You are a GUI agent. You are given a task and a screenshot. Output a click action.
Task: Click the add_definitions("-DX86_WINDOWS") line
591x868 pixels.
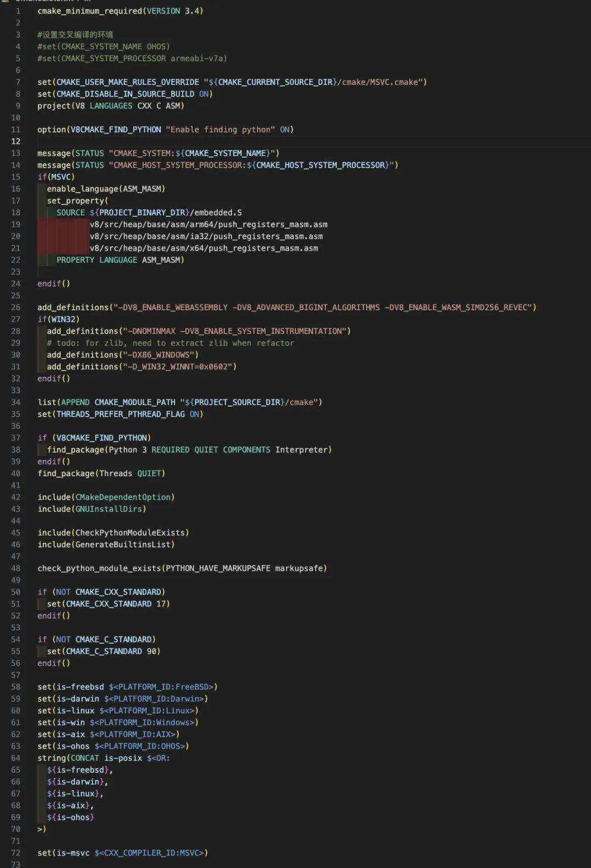point(123,355)
